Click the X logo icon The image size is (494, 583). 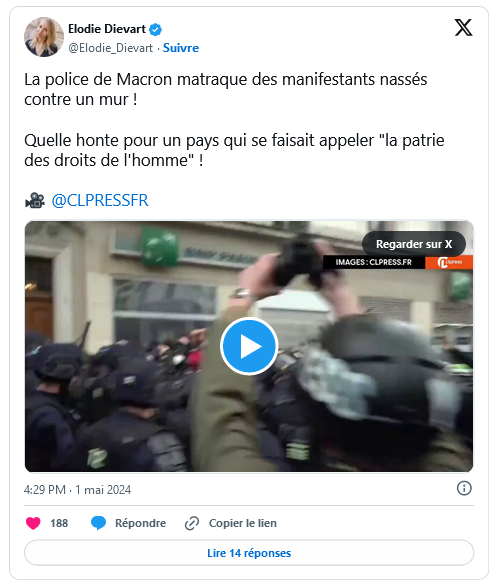click(x=463, y=28)
